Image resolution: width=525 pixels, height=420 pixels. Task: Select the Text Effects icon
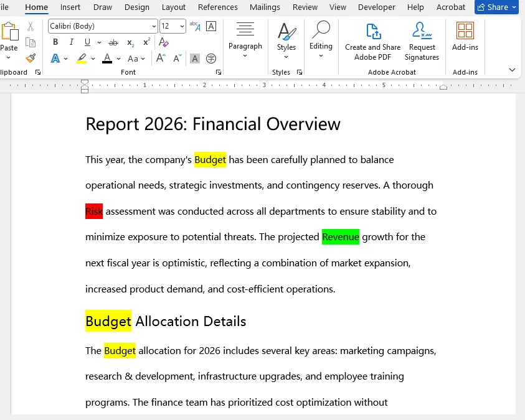click(x=55, y=58)
